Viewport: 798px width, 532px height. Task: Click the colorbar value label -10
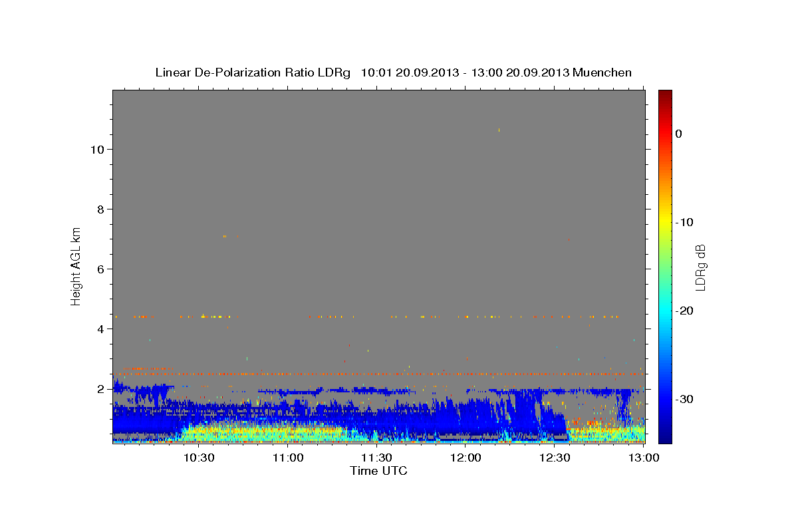685,222
